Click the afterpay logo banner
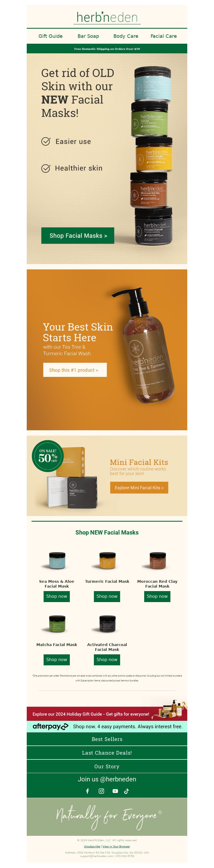This screenshot has height=868, width=214. tap(107, 726)
